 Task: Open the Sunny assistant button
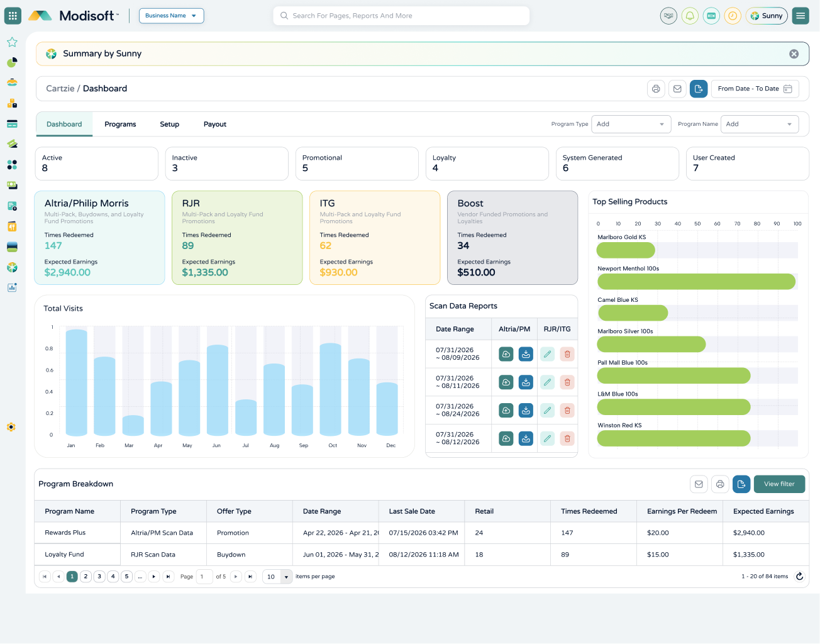pyautogui.click(x=767, y=16)
